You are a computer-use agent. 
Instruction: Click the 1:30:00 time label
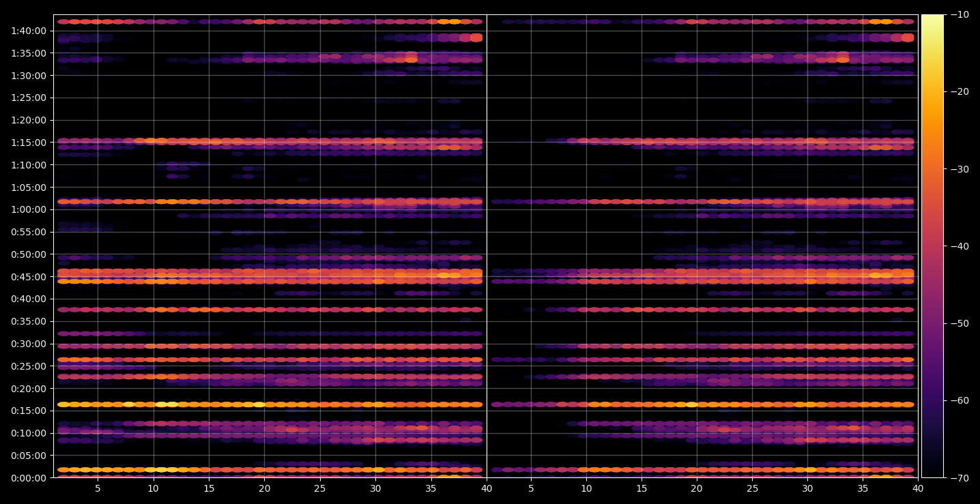pyautogui.click(x=29, y=76)
